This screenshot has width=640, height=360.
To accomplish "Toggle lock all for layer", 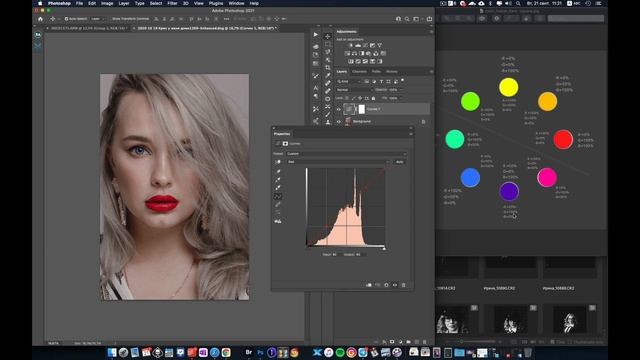I will (x=373, y=98).
